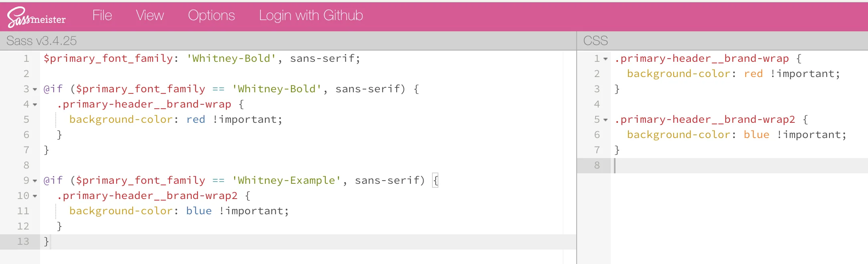Click the Sass v3.4.25 panel header

tap(41, 41)
